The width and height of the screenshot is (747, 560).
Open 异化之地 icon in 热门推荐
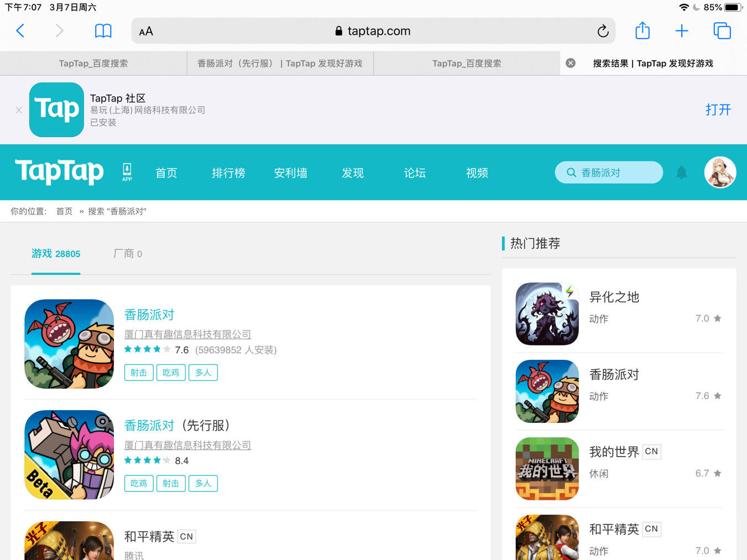[x=547, y=314]
